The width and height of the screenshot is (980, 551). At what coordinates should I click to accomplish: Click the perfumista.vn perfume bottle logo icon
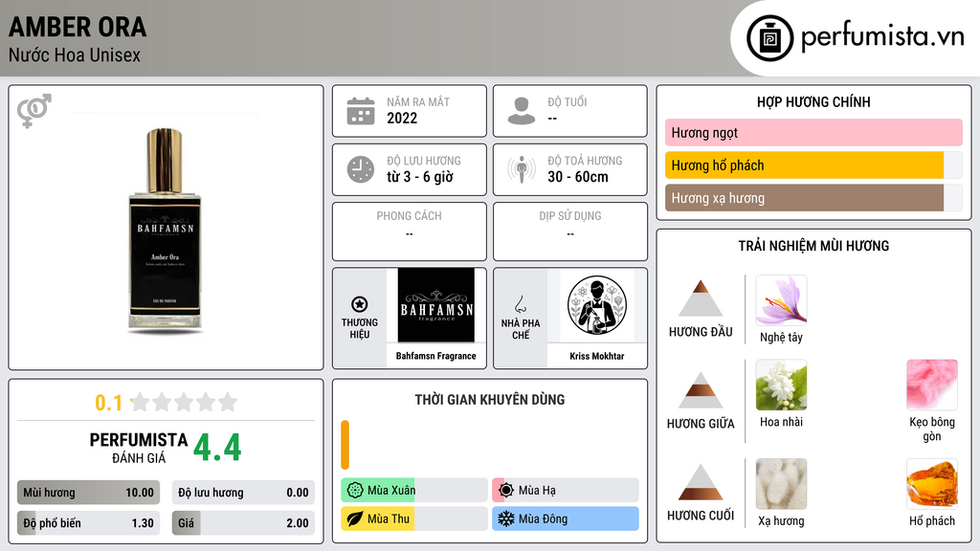tap(769, 38)
